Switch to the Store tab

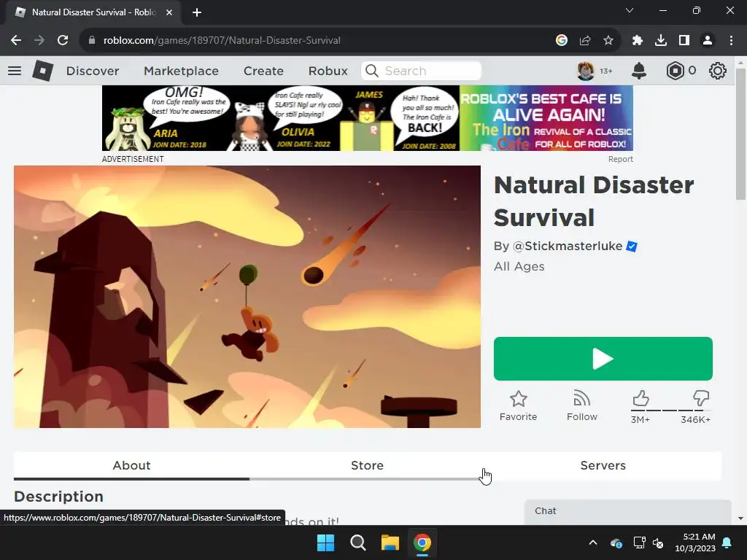[x=367, y=465]
